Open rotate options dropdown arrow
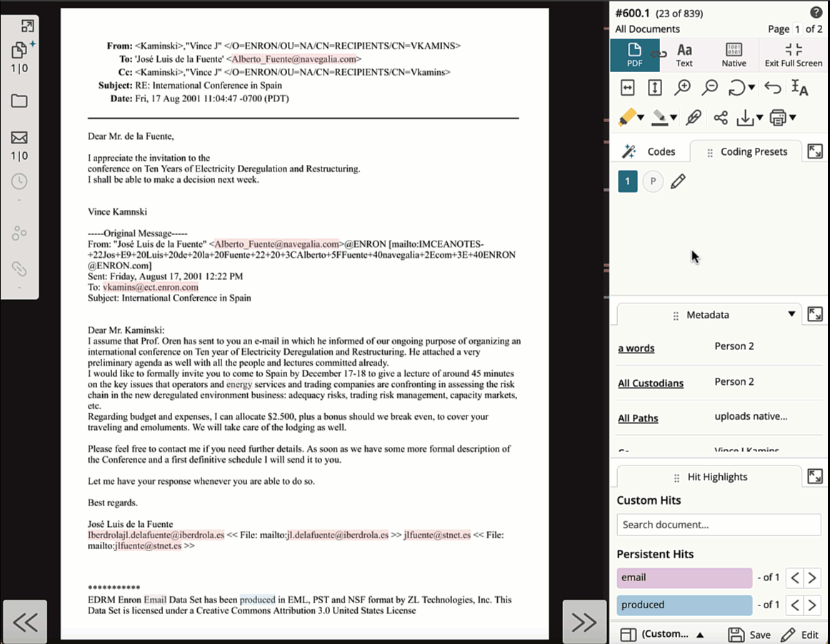The width and height of the screenshot is (830, 644). (751, 88)
